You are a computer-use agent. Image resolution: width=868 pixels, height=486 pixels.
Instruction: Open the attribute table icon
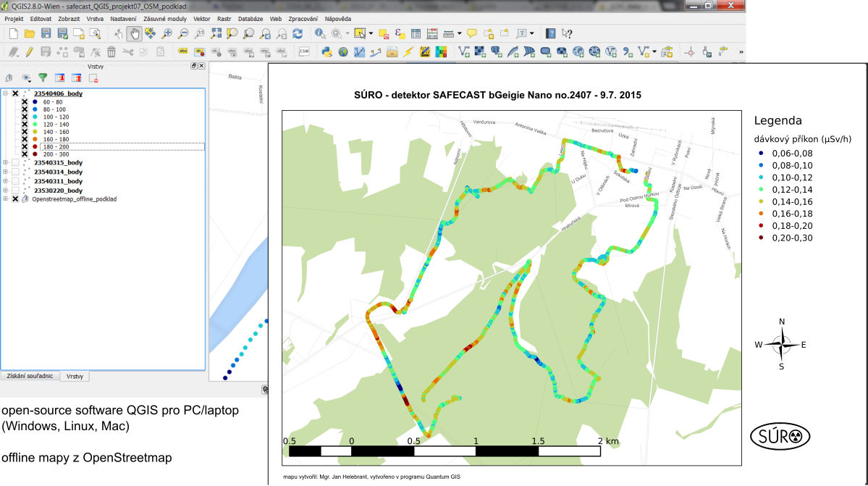point(416,34)
